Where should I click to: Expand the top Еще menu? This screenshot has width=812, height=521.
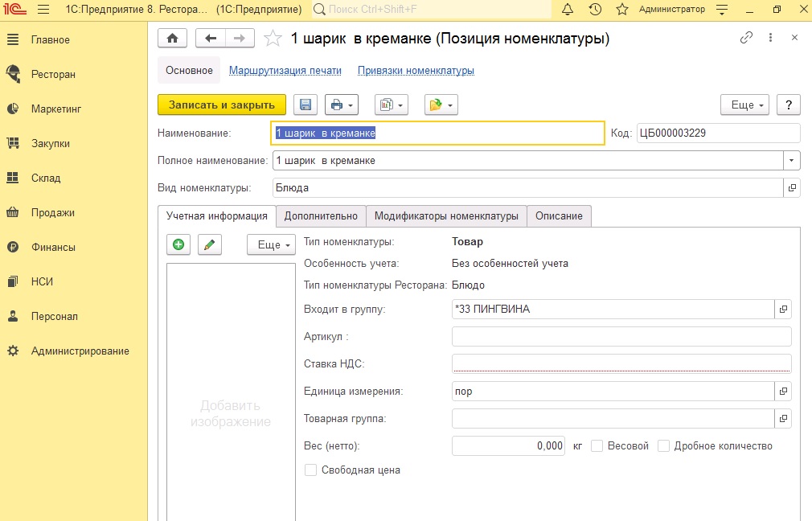point(744,105)
